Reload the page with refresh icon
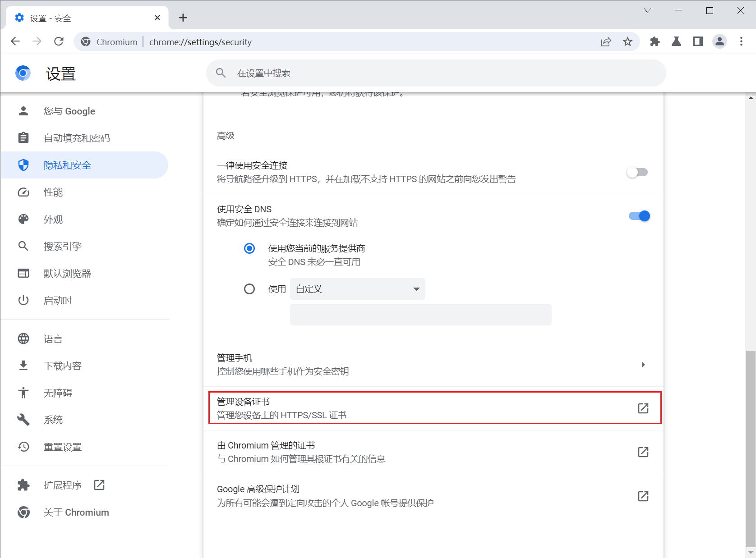 point(59,42)
